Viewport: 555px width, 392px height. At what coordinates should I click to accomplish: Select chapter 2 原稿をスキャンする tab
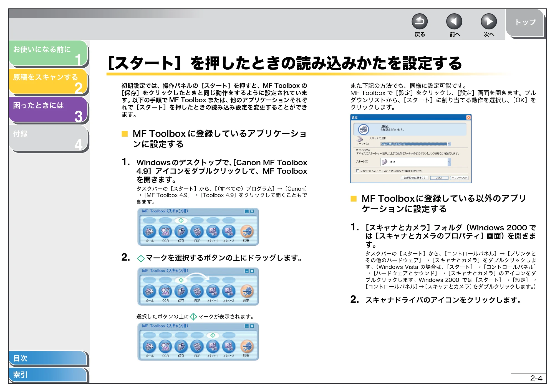[48, 82]
